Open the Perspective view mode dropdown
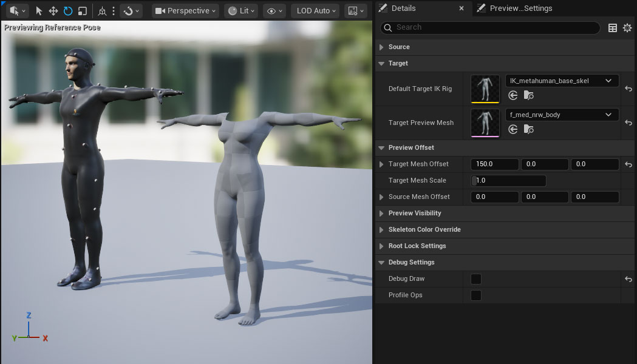Viewport: 637px width, 364px height. [x=185, y=11]
